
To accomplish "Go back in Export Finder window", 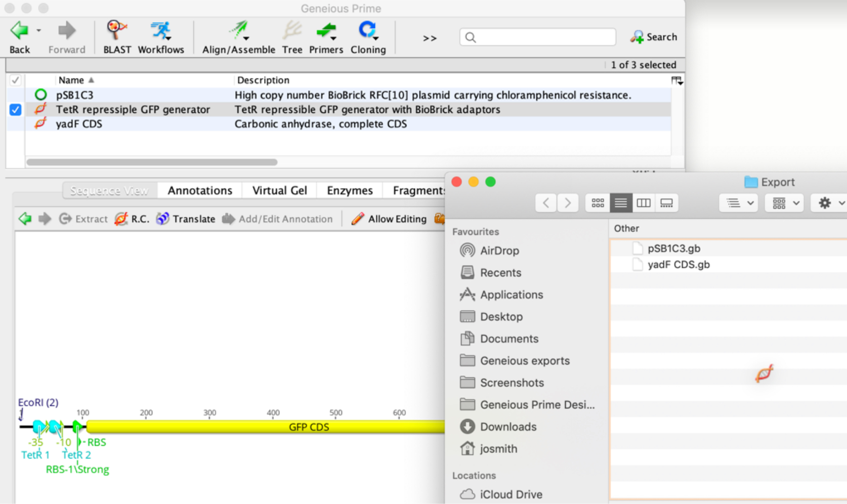I will [546, 203].
